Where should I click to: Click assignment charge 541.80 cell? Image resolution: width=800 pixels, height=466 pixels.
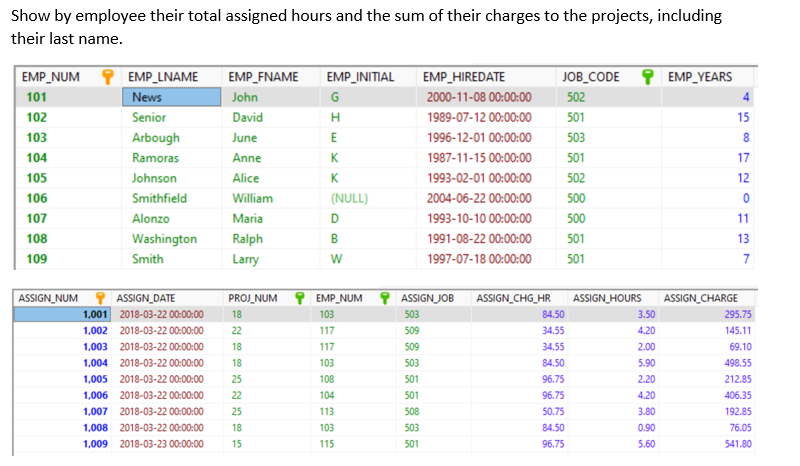707,444
